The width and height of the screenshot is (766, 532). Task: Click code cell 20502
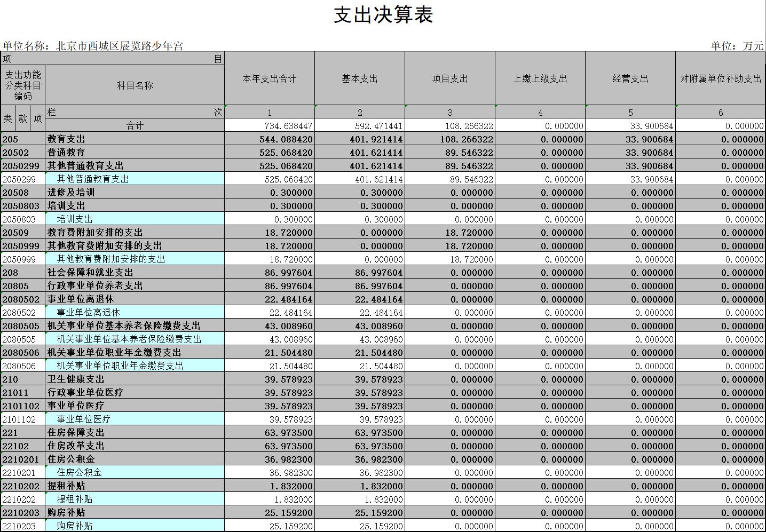pos(23,153)
